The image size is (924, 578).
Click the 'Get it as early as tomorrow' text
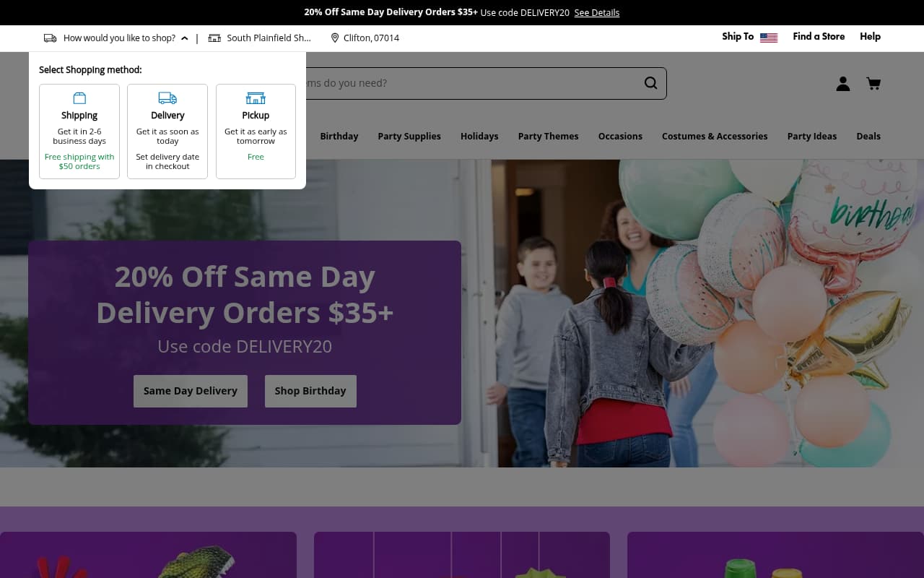click(x=256, y=137)
